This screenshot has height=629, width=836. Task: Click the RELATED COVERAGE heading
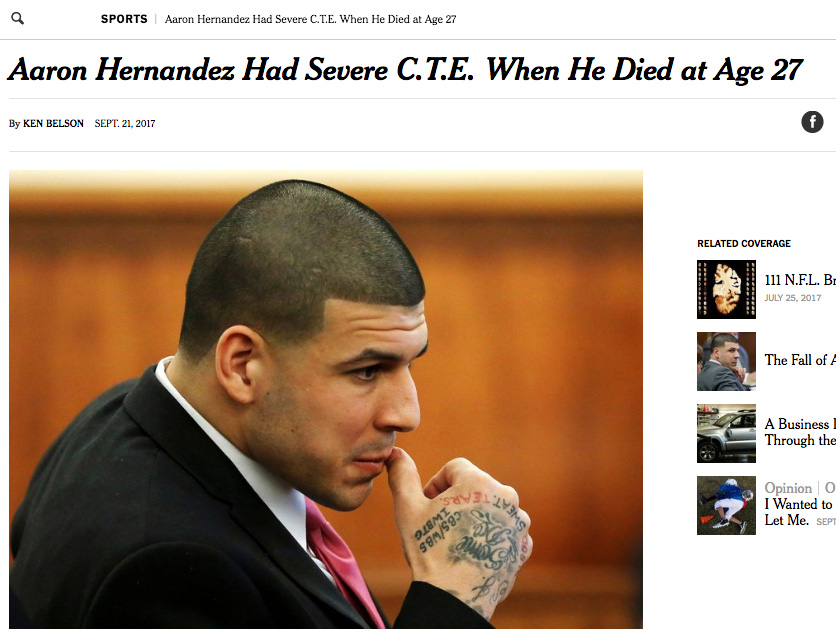click(x=744, y=244)
